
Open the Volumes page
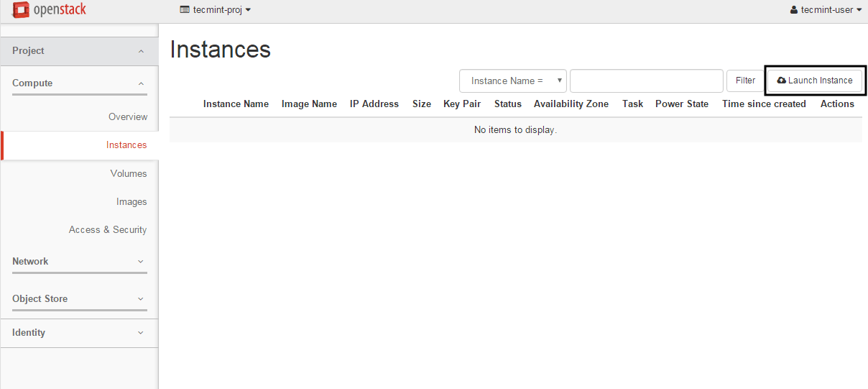tap(129, 174)
